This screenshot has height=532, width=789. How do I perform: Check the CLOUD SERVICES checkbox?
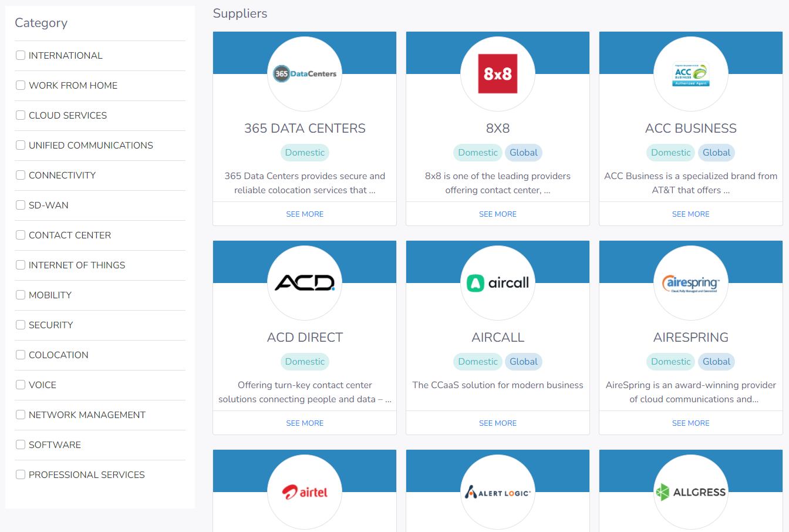coord(21,115)
